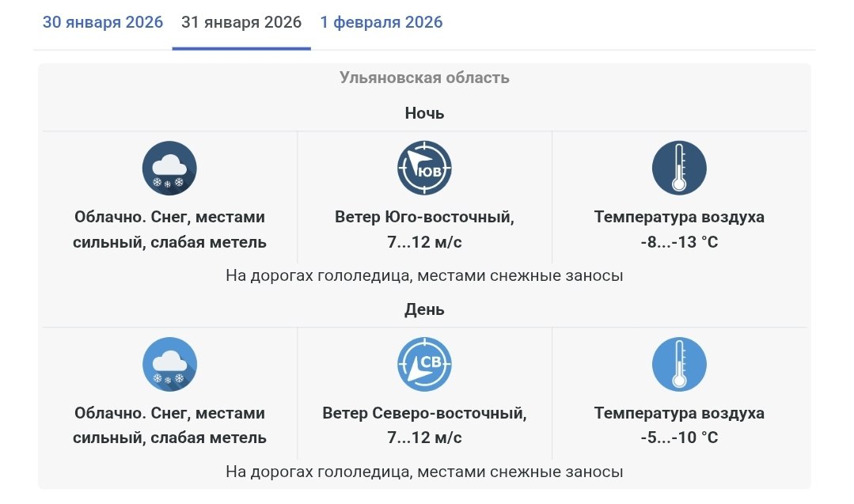Click the daytime north-east wind compass icon

coord(424,365)
